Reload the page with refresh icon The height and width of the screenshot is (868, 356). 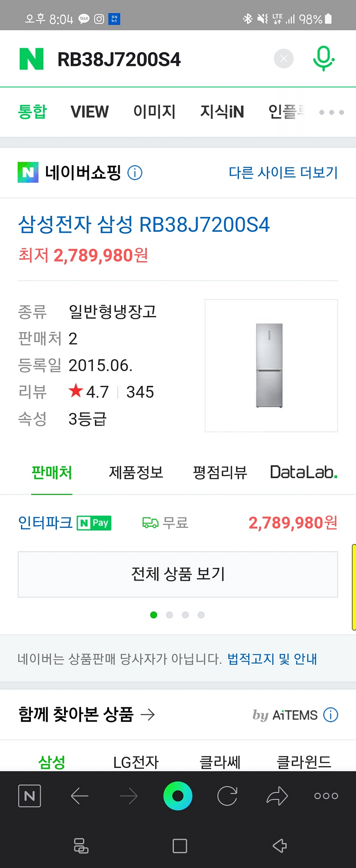point(227,795)
